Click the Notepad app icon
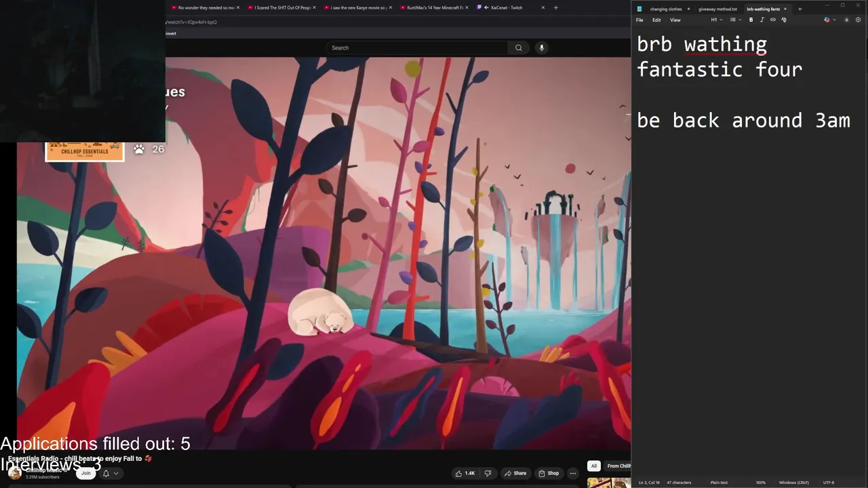 point(639,9)
